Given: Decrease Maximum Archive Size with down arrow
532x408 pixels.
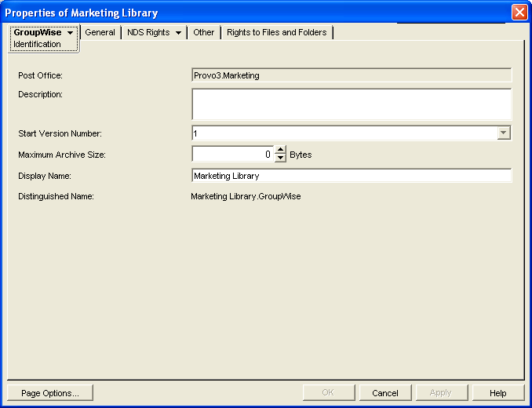Looking at the screenshot, I should click(281, 158).
